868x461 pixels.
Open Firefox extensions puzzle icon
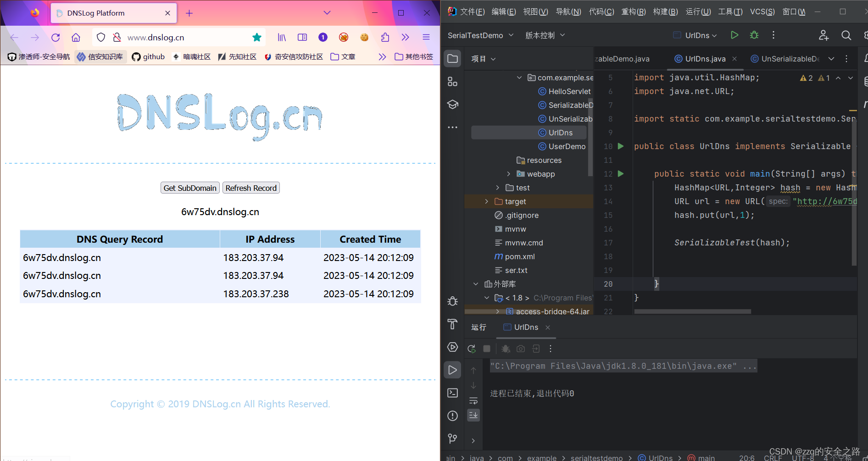click(x=385, y=38)
